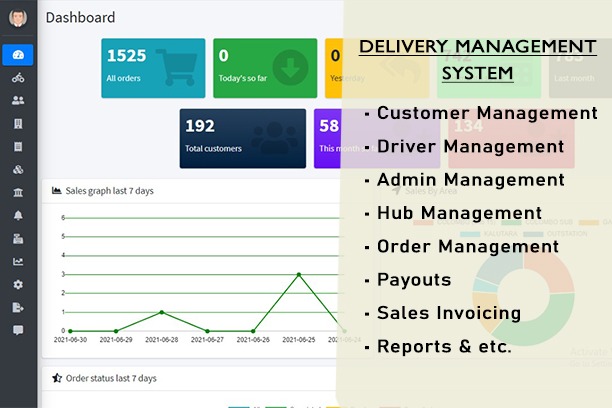This screenshot has height=408, width=612.
Task: Click the coins payouts sidebar icon
Action: click(18, 169)
